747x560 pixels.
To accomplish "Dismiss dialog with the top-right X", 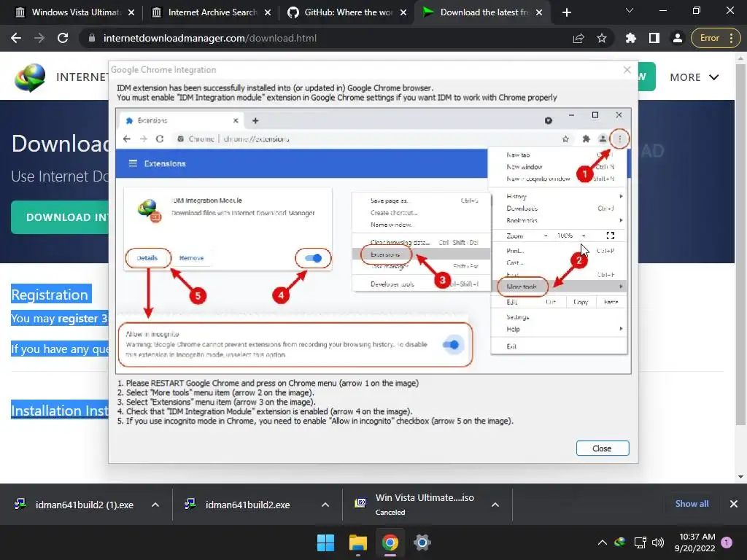I will point(627,70).
